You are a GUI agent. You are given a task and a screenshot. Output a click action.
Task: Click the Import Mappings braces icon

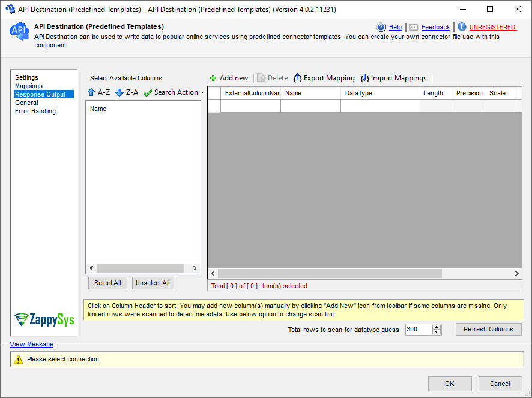point(364,78)
